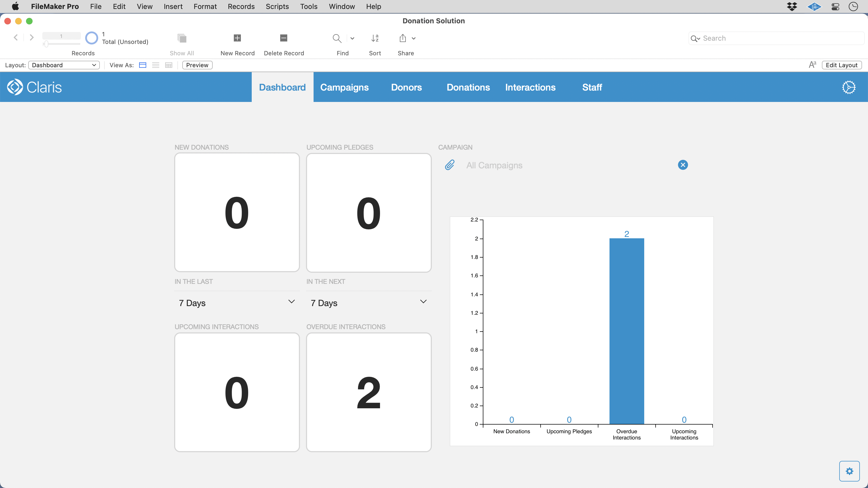Open the Control Center menu bar icon
The image size is (868, 488).
[x=835, y=7]
